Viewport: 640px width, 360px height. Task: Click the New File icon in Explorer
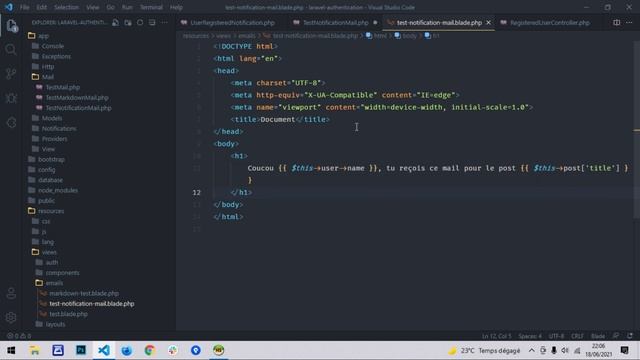116,22
